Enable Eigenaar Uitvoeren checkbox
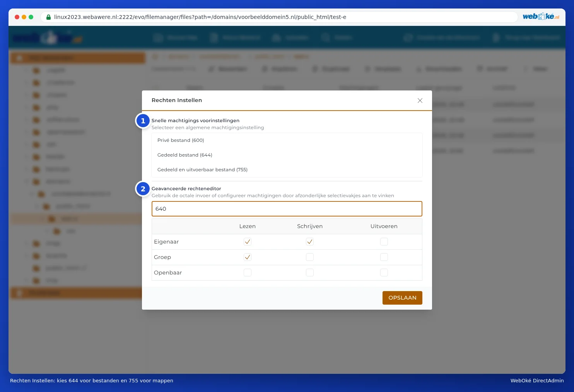The width and height of the screenshot is (574, 392). coord(384,242)
